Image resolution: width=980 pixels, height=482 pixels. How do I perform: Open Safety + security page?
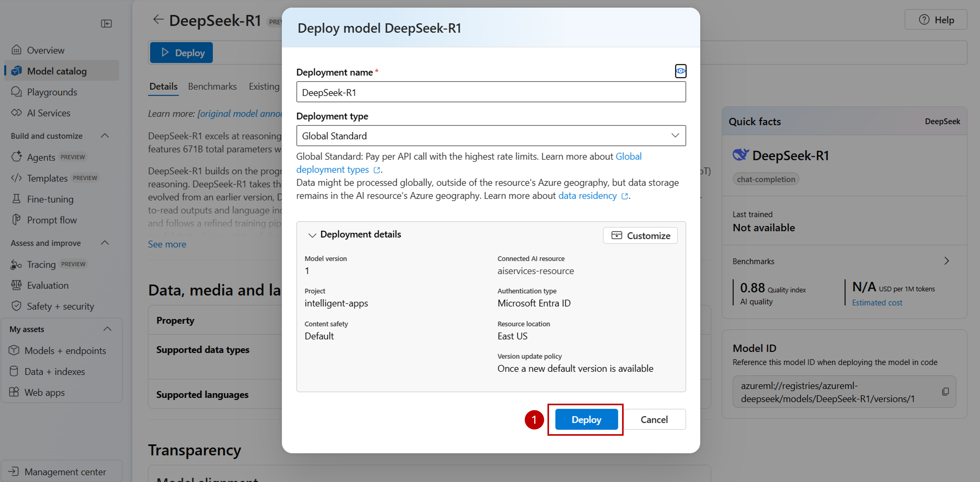click(60, 306)
